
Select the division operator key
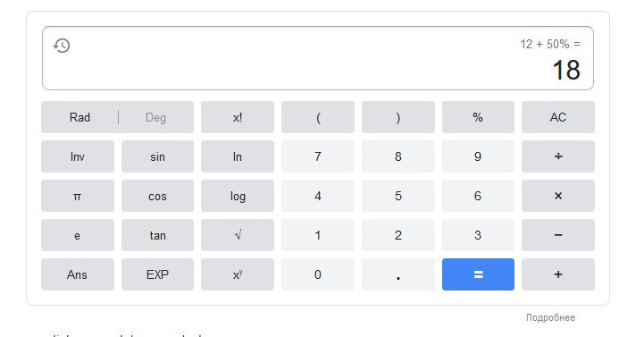tap(557, 156)
